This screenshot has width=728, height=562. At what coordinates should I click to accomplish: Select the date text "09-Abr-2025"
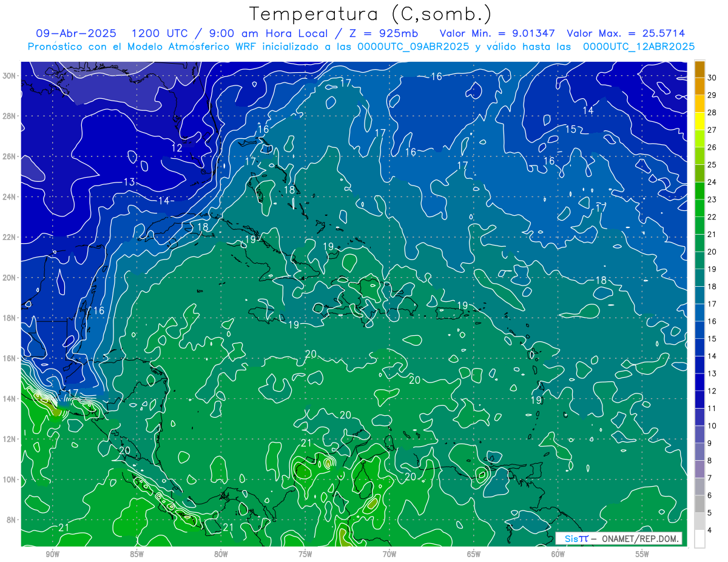76,33
